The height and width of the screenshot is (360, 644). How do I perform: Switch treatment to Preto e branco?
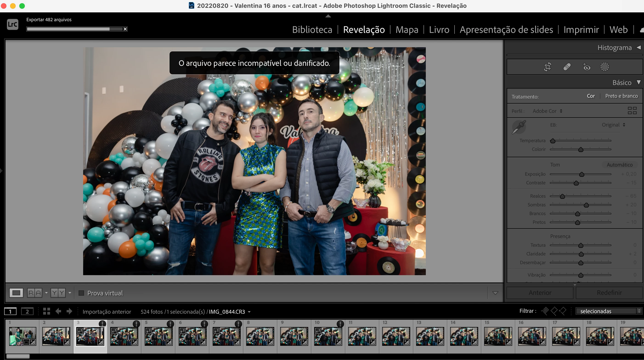tap(621, 96)
